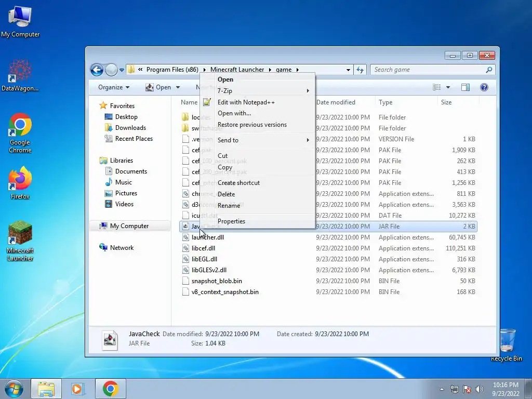Click the taskbar clock
Viewport: 532px width, 399px height.
[506, 389]
